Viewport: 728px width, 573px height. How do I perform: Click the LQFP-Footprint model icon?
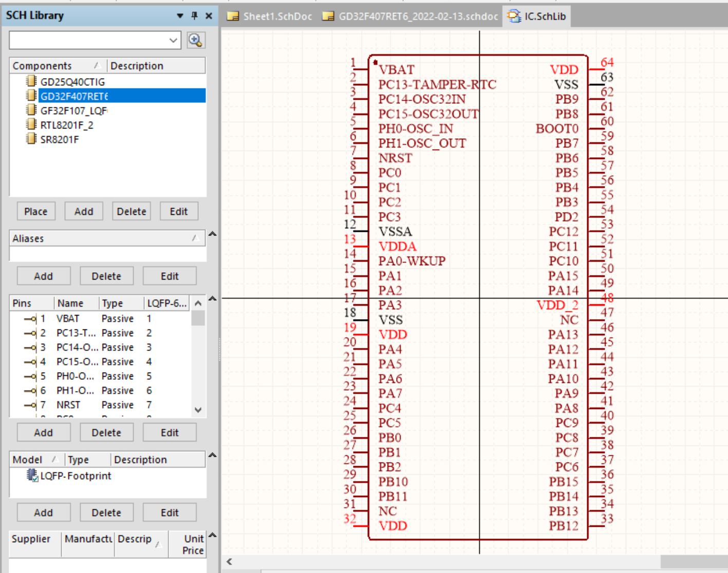click(x=32, y=476)
